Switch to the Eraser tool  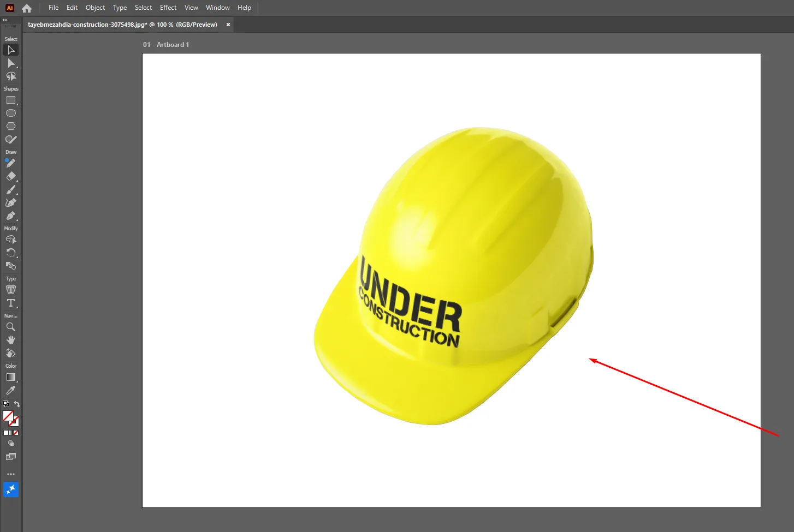click(x=11, y=176)
